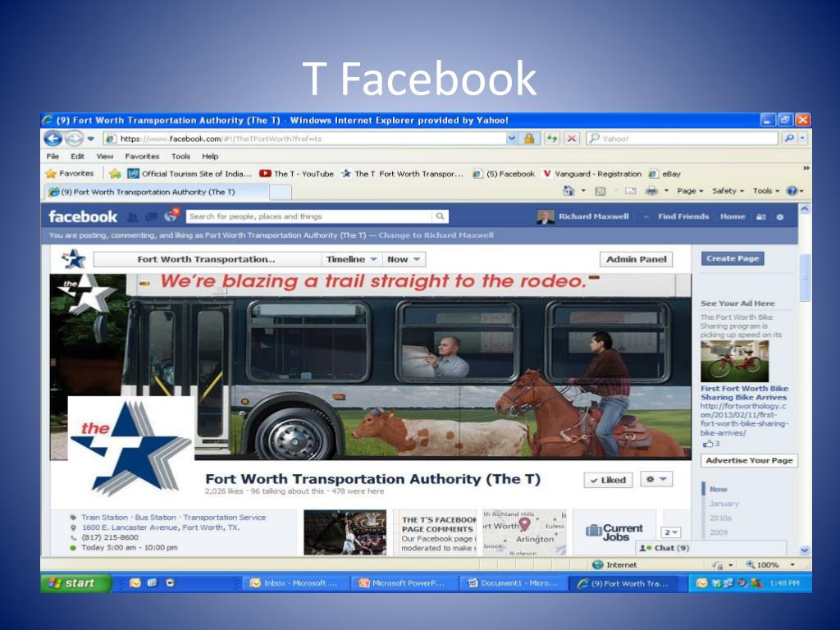Viewport: 840px width, 630px height.
Task: Click the RSS feeds toolbar icon
Action: click(x=600, y=190)
